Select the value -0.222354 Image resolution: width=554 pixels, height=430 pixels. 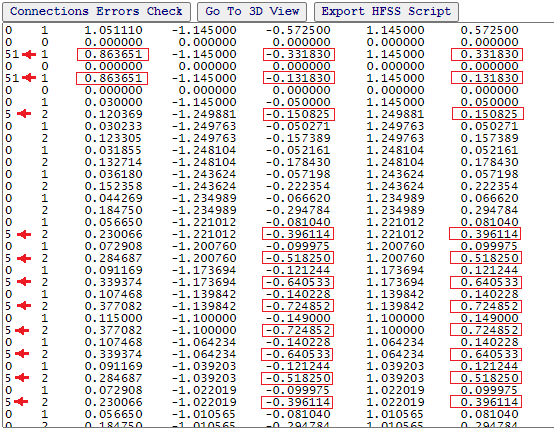click(x=298, y=186)
